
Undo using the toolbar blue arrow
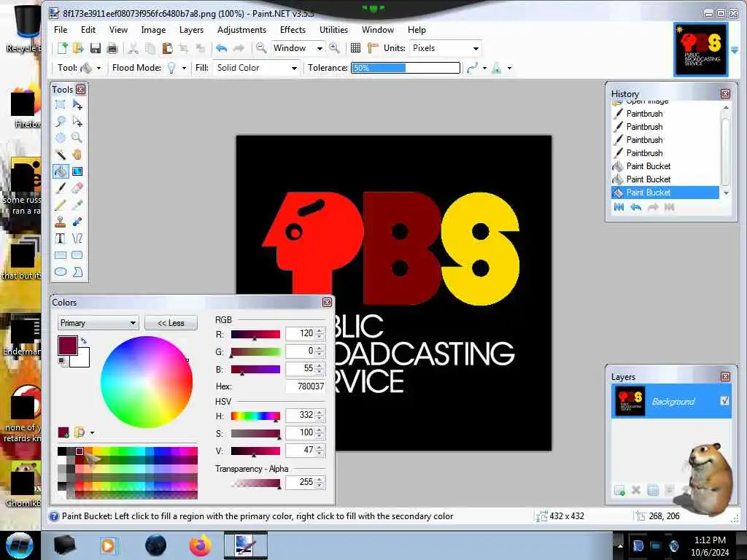(221, 48)
